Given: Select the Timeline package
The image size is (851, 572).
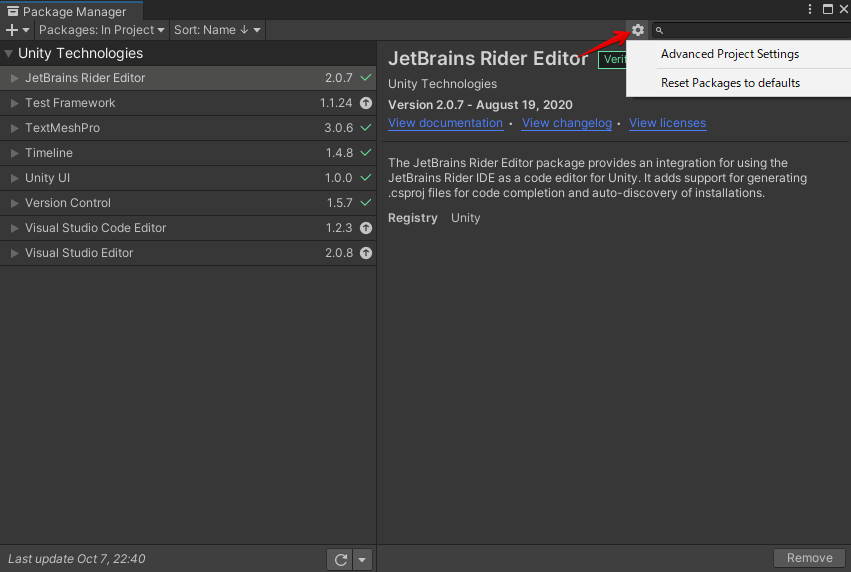Looking at the screenshot, I should click(188, 153).
